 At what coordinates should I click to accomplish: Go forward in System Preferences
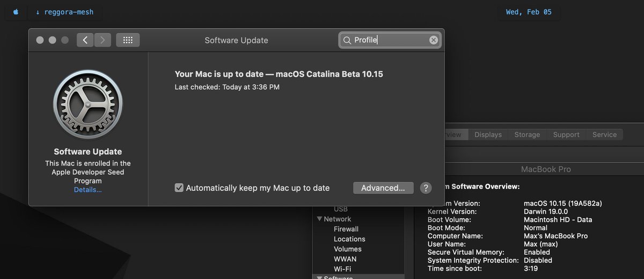(x=103, y=40)
